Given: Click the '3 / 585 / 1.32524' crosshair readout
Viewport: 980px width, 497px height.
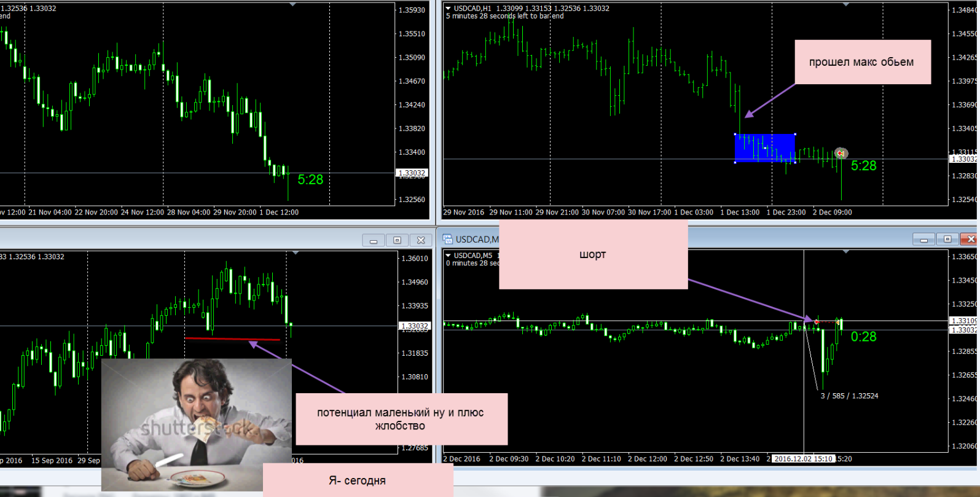Looking at the screenshot, I should click(x=849, y=396).
